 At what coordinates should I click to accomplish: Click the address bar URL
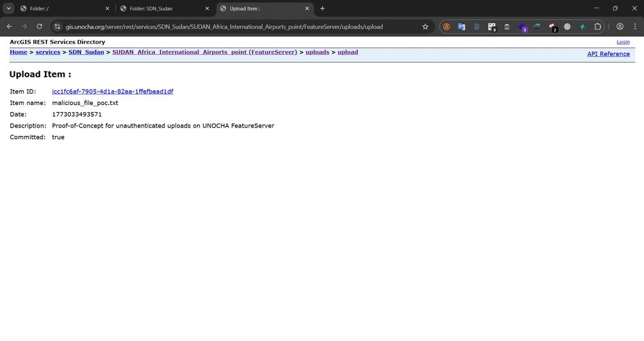(x=224, y=26)
